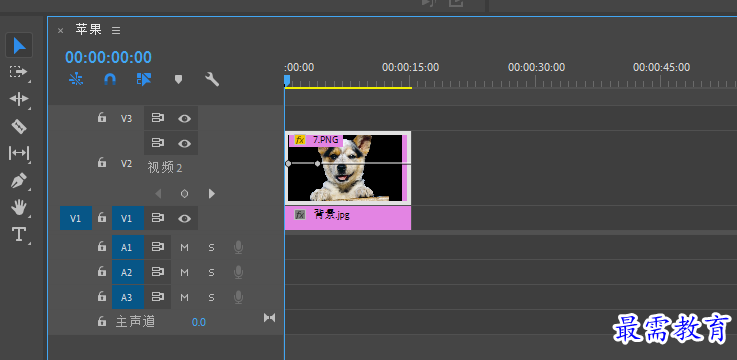Select the 苹果 sequence tab
This screenshot has height=360, width=737.
[x=88, y=30]
